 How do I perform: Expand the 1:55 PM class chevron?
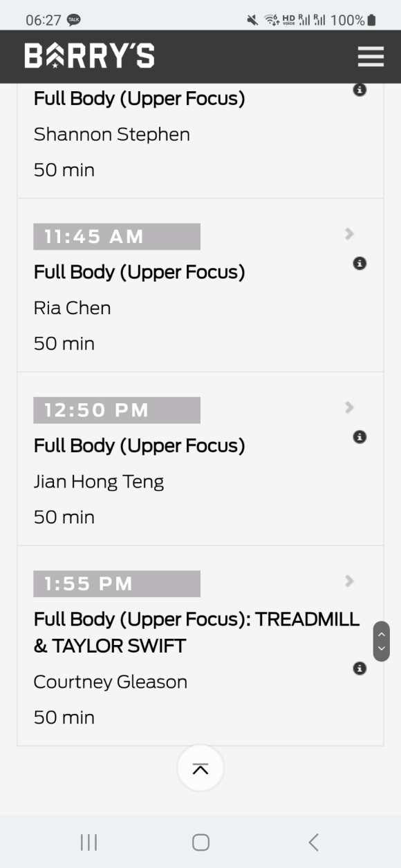click(x=349, y=581)
